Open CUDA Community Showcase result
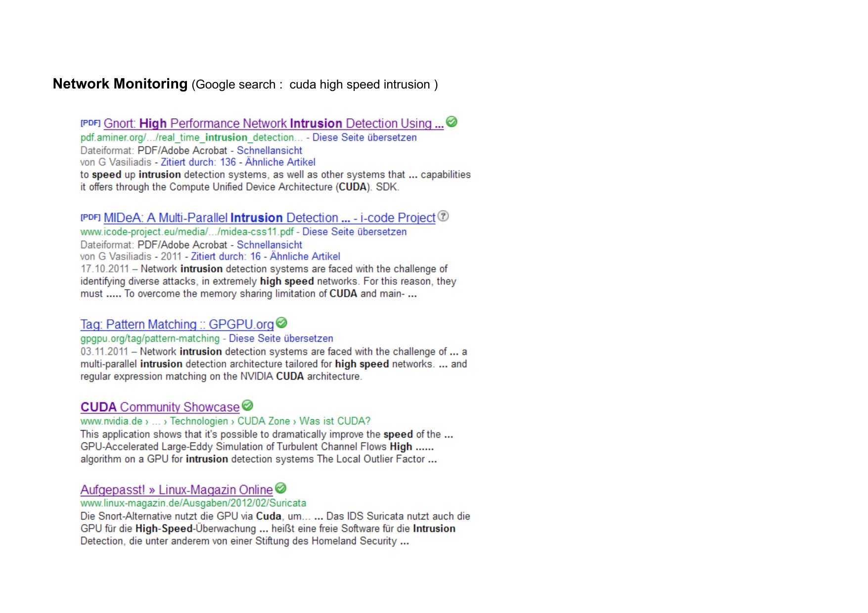868x613 pixels. point(160,407)
